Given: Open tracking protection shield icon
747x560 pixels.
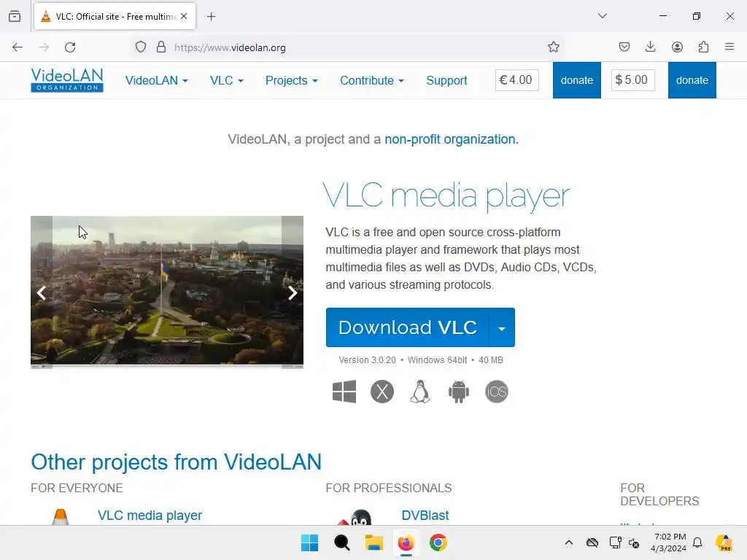Looking at the screenshot, I should (141, 47).
